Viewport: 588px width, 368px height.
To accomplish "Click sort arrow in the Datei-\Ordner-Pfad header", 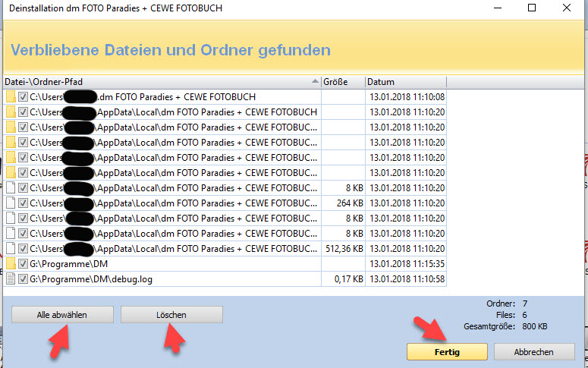I will 315,81.
